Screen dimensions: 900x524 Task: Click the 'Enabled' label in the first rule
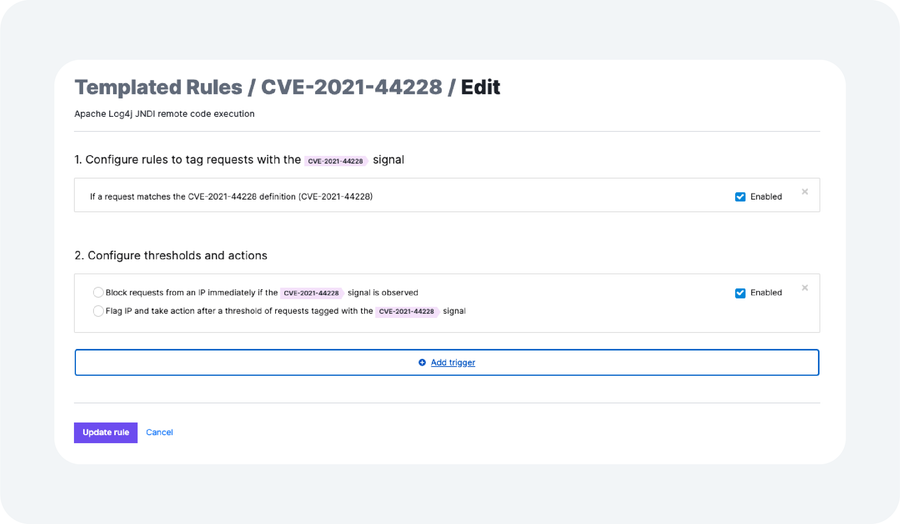[x=766, y=197]
